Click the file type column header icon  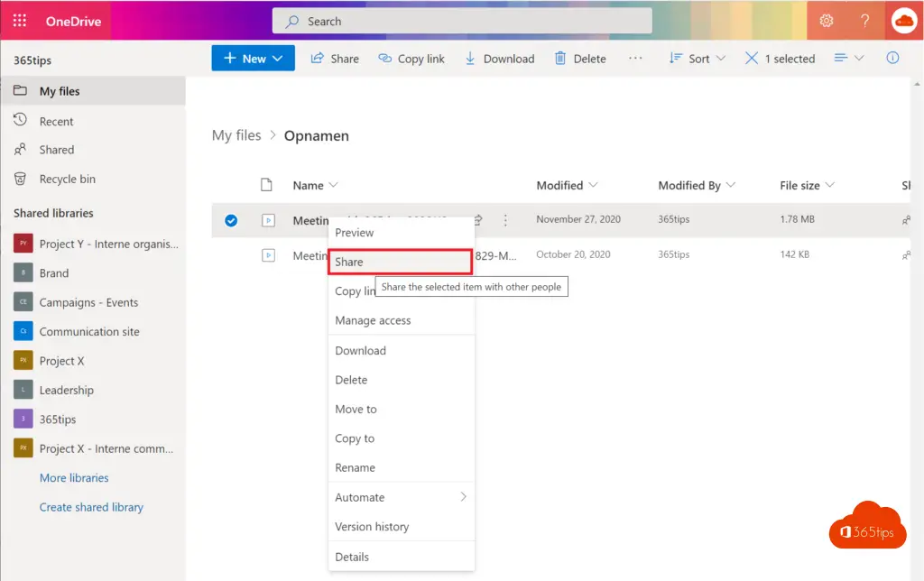[266, 185]
